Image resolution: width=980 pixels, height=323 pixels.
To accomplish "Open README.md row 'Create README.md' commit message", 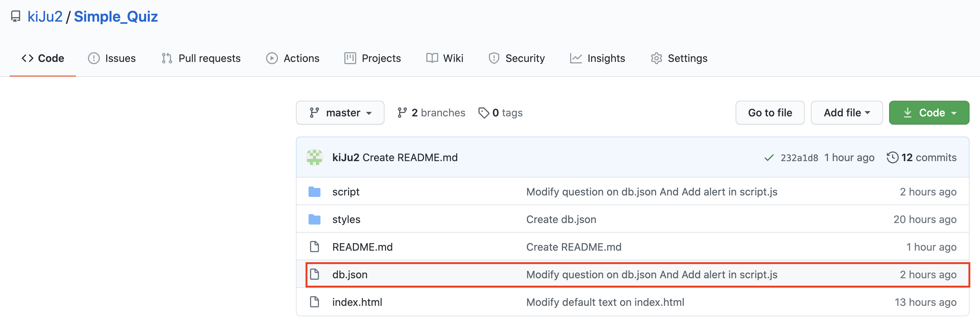I will click(574, 247).
